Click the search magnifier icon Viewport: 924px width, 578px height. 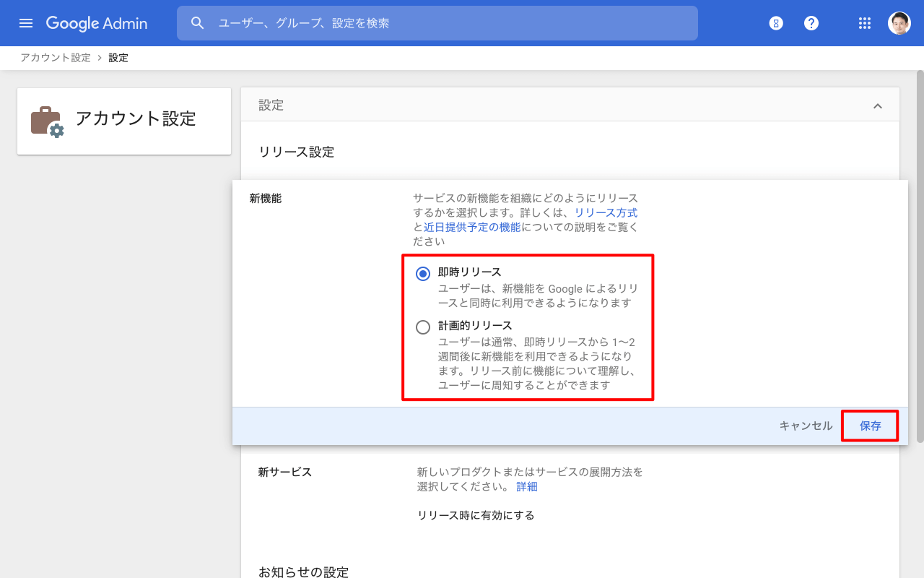[198, 23]
